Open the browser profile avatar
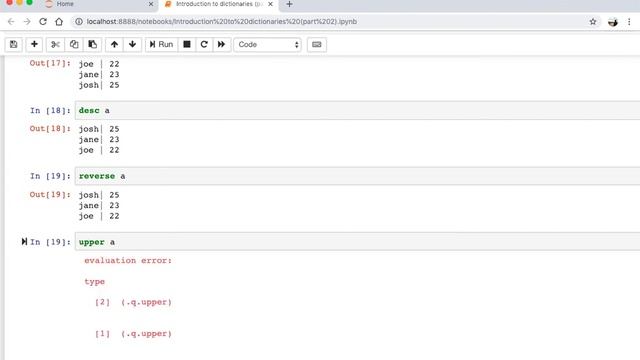This screenshot has height=360, width=640. coord(613,22)
